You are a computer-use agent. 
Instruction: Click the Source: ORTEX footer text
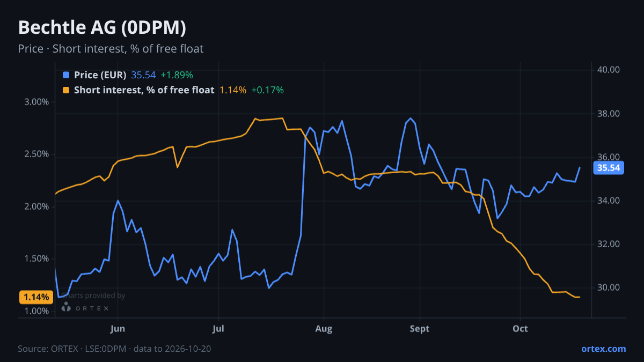pyautogui.click(x=114, y=349)
